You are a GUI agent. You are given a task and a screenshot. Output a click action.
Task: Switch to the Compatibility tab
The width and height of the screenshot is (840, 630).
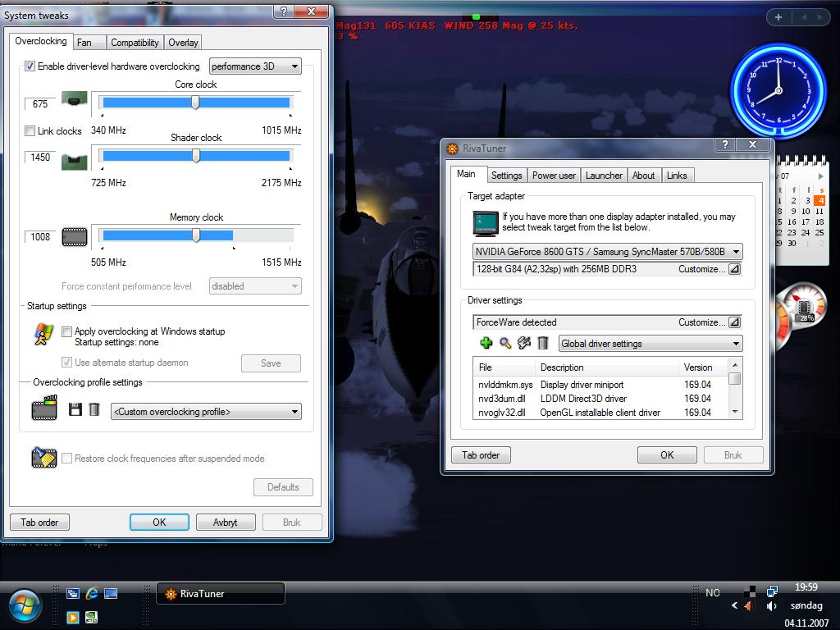pos(135,43)
